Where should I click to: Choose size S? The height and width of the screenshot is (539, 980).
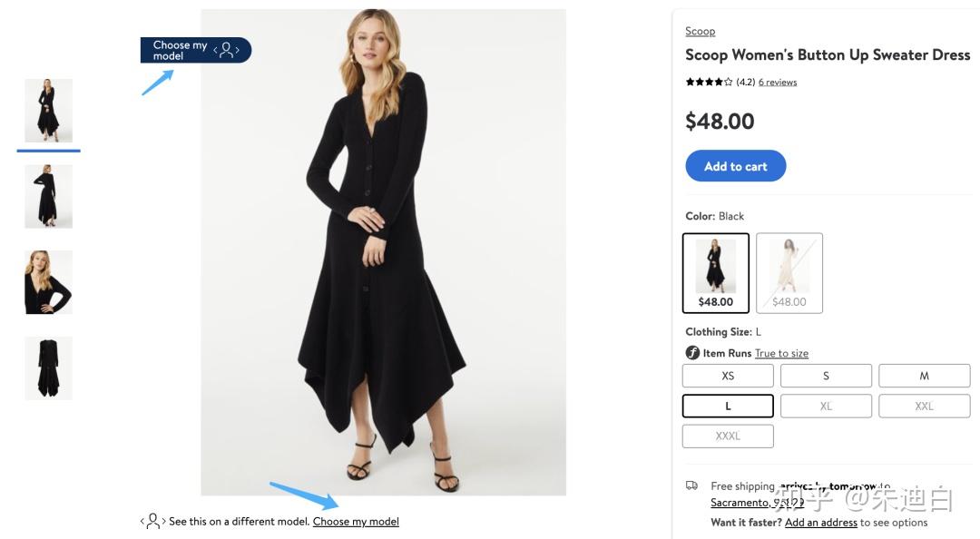(826, 376)
